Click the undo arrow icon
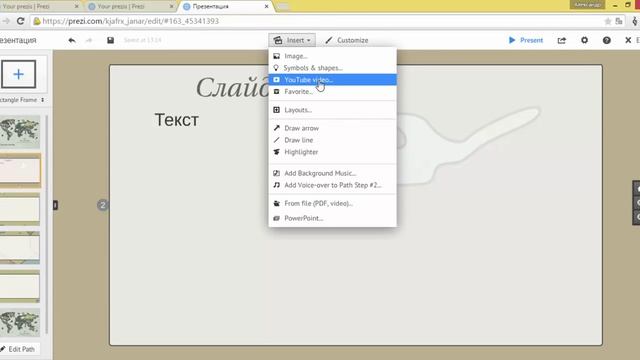Screen dimensions: 640x360 pyautogui.click(x=72, y=40)
